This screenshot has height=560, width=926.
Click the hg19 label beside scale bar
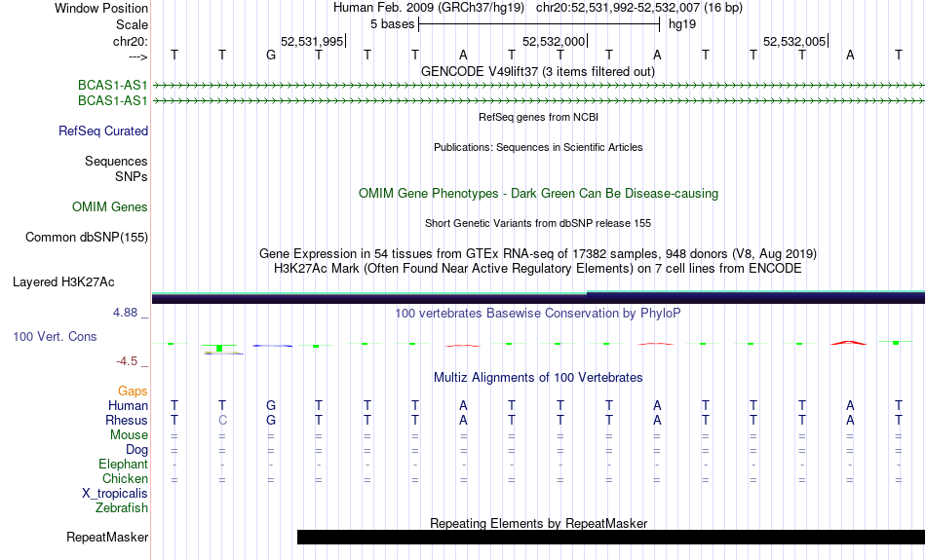tap(682, 24)
